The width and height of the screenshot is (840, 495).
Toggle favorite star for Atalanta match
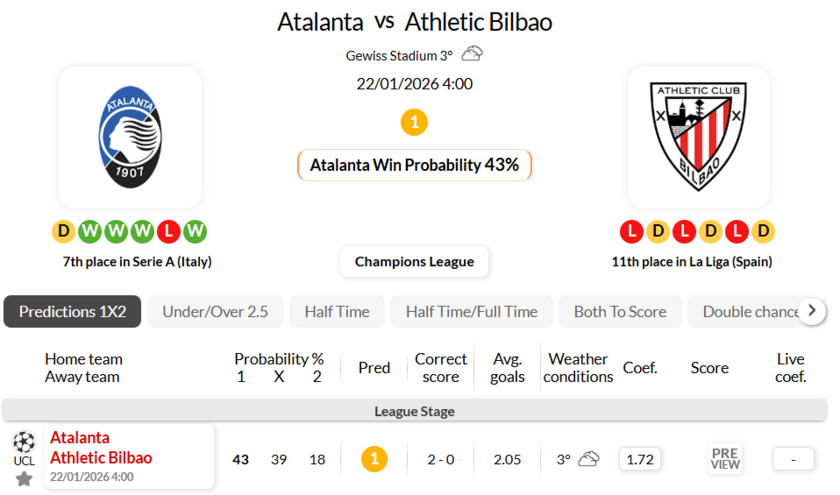point(24,479)
